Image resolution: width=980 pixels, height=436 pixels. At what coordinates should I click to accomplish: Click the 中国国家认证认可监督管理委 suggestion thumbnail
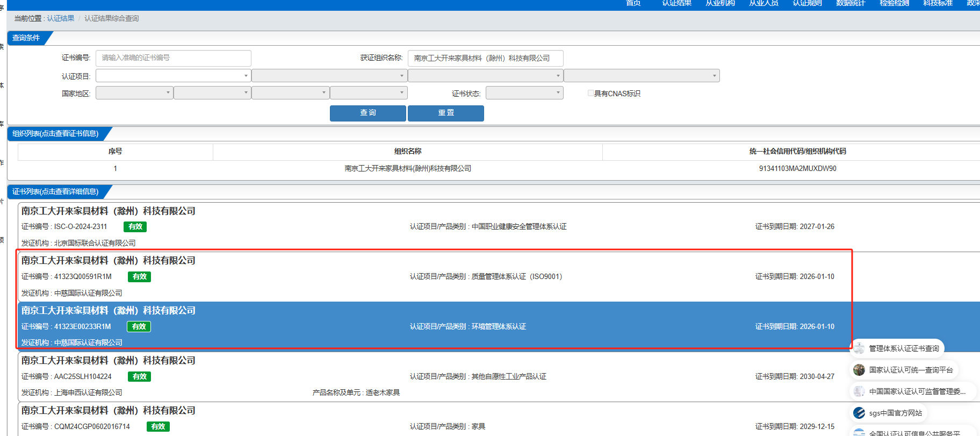[859, 391]
